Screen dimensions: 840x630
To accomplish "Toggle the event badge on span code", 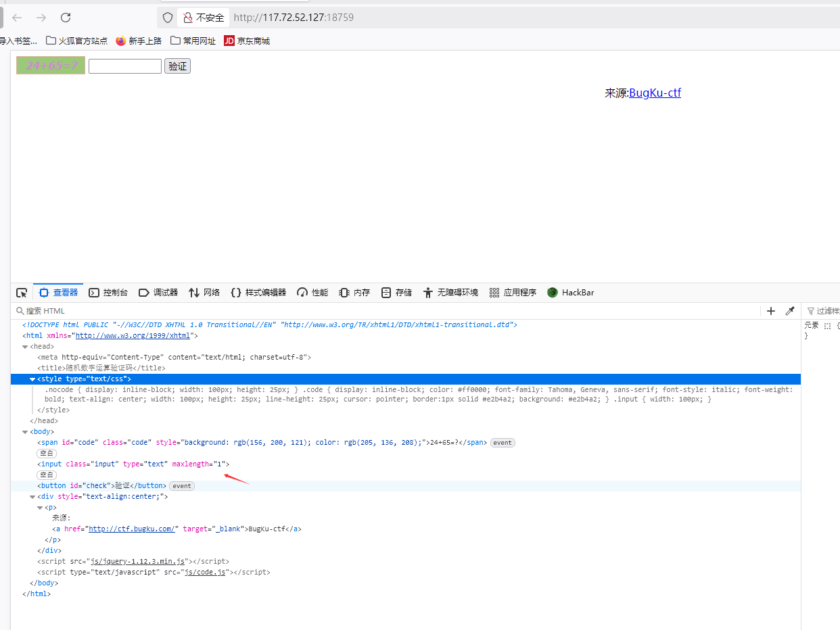I will [503, 443].
